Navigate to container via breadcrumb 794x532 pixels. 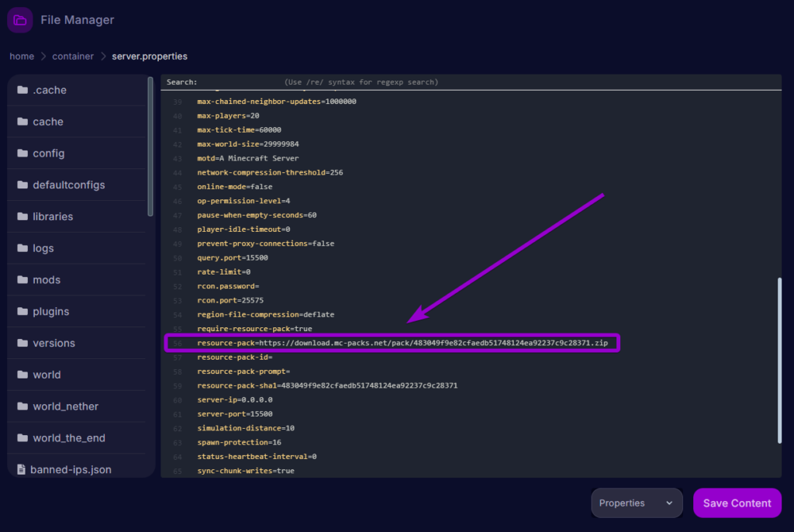[72, 56]
